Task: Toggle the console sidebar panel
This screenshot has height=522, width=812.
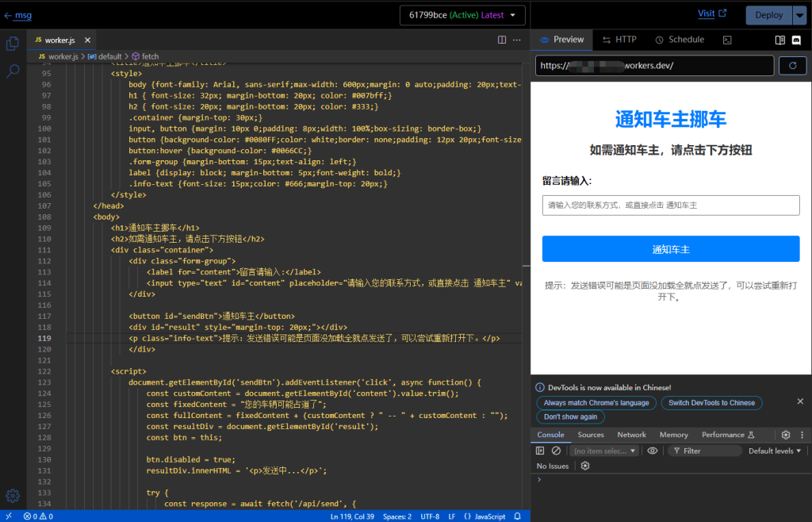Action: point(540,451)
